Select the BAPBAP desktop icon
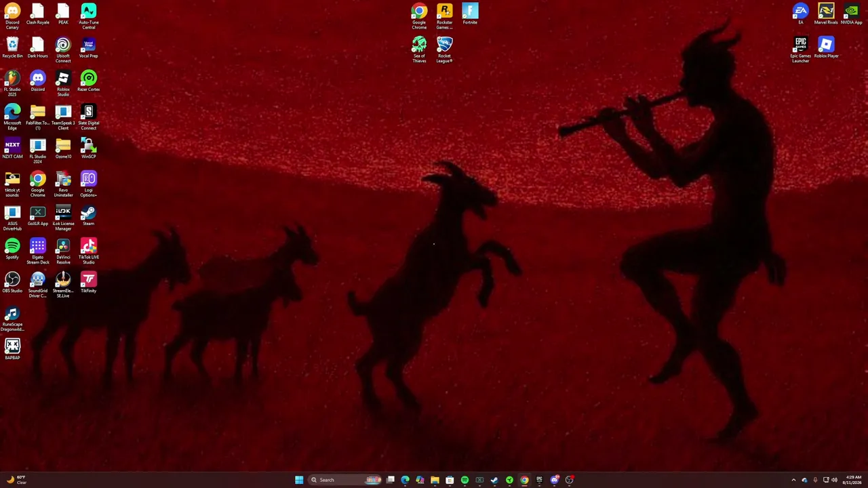Screen dimensions: 868x488 click(x=12, y=350)
